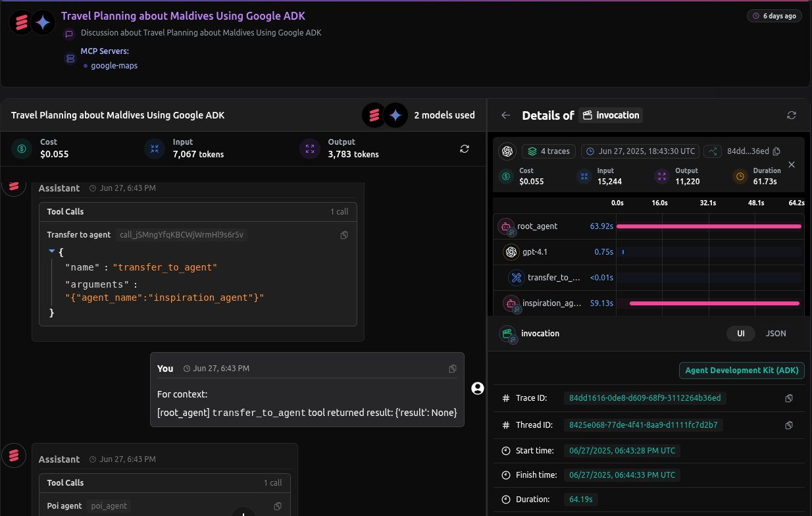This screenshot has height=516, width=812.
Task: Copy the transfer_to_agent tool call
Action: pyautogui.click(x=344, y=235)
